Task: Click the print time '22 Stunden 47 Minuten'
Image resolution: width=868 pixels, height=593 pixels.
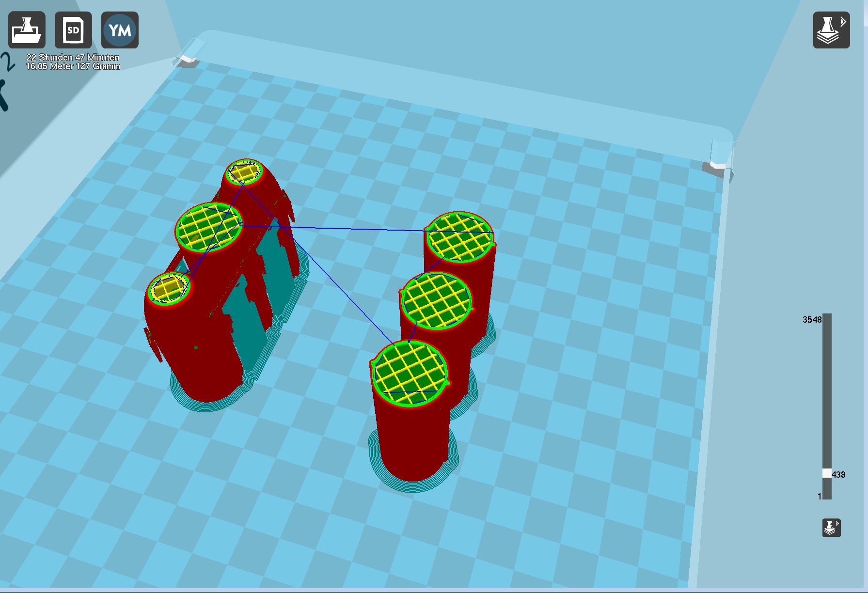Action: 73,57
